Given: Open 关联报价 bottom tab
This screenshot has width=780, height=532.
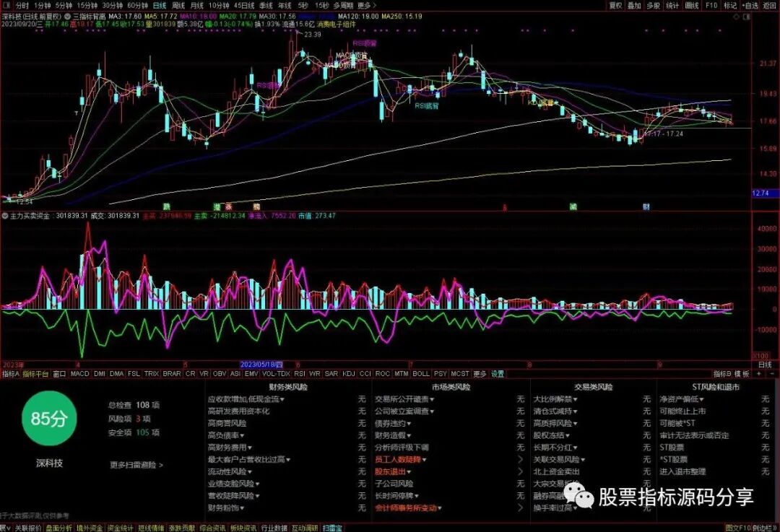Looking at the screenshot, I should point(28,528).
